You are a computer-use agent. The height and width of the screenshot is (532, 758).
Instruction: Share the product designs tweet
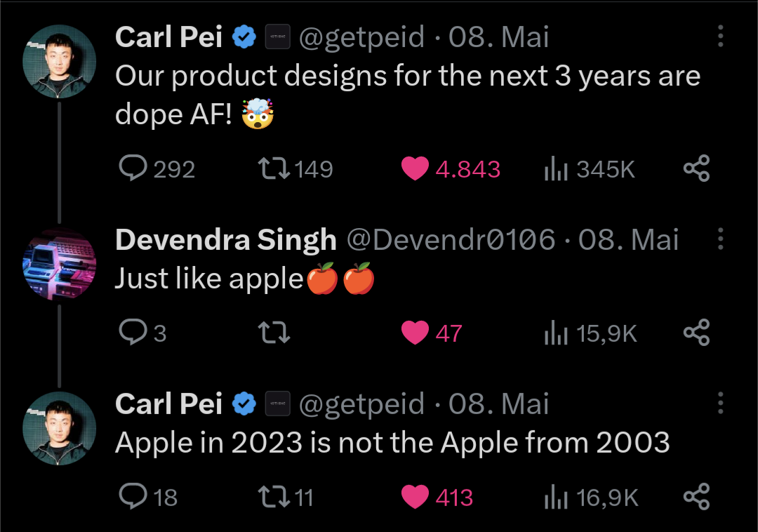click(x=696, y=168)
